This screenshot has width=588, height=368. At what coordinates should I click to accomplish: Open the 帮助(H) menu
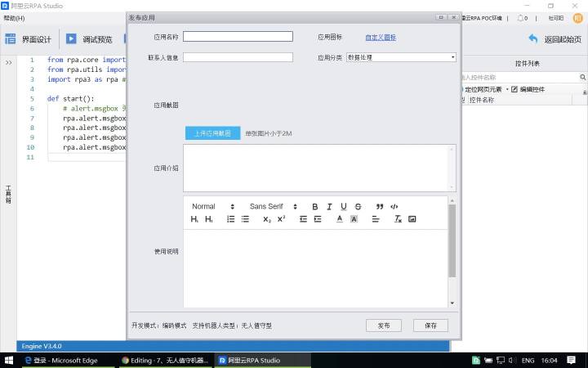click(14, 18)
